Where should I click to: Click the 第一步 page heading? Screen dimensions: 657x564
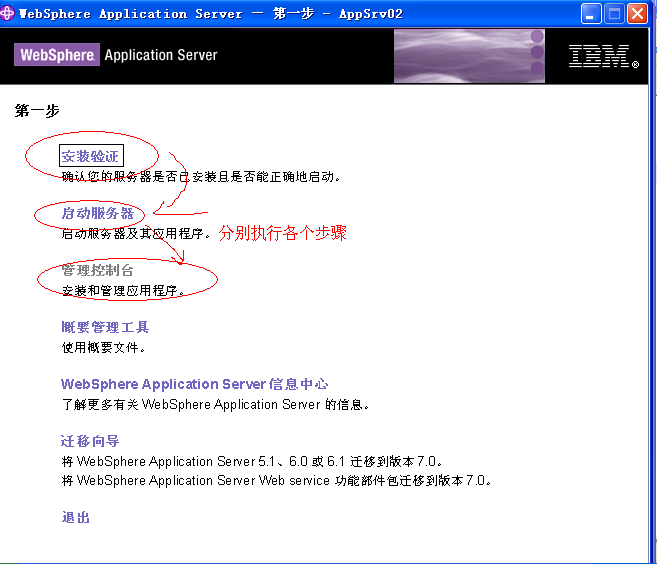[37, 111]
